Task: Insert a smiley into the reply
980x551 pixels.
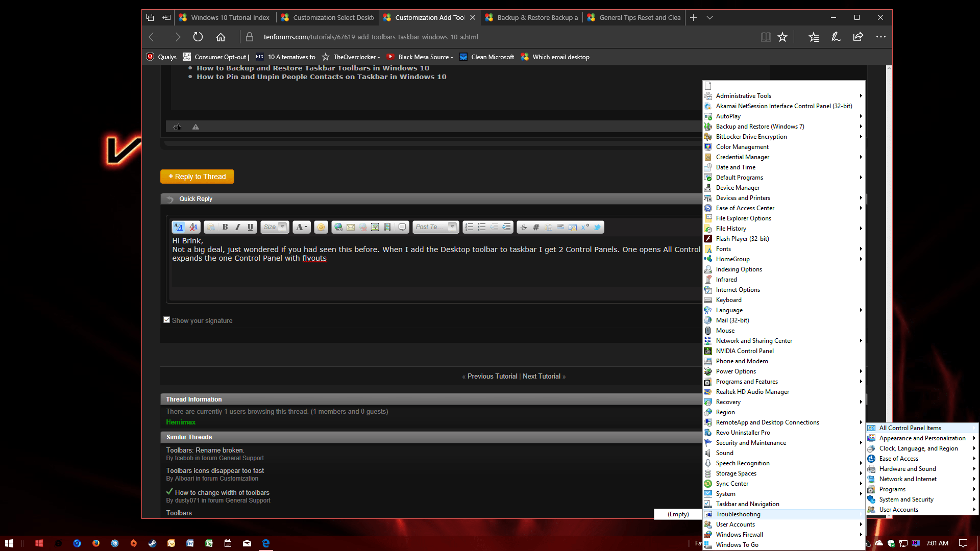Action: [321, 227]
